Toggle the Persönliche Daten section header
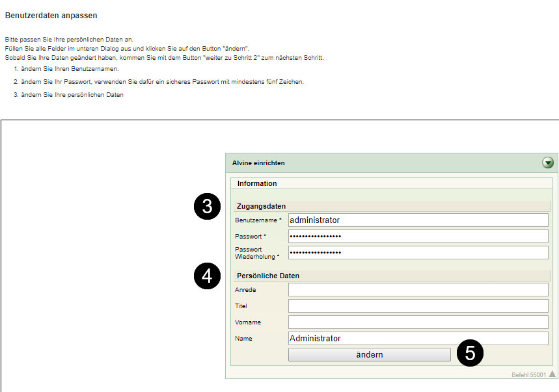 coord(268,276)
